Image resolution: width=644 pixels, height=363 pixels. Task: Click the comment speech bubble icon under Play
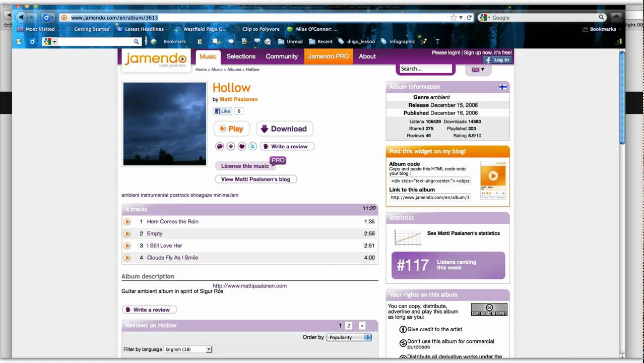[x=220, y=146]
